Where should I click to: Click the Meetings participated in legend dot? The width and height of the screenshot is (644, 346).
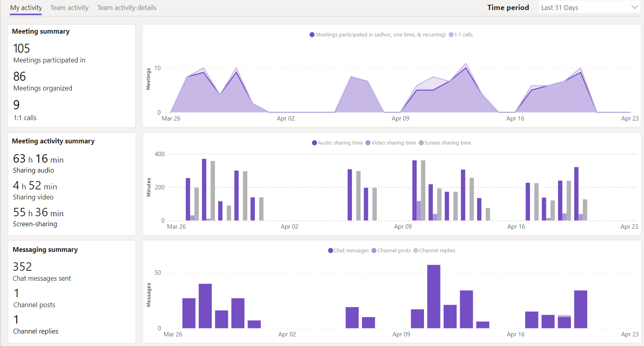[x=312, y=35]
